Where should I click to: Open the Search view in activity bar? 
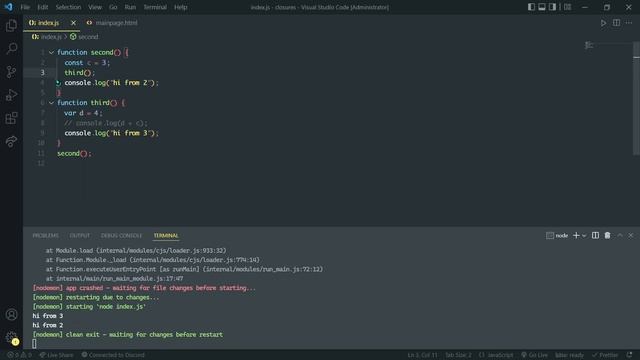11,49
